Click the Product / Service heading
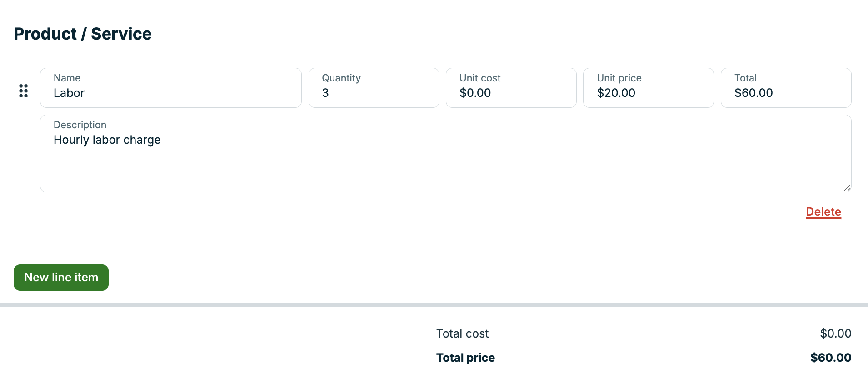The width and height of the screenshot is (868, 384). (x=83, y=34)
